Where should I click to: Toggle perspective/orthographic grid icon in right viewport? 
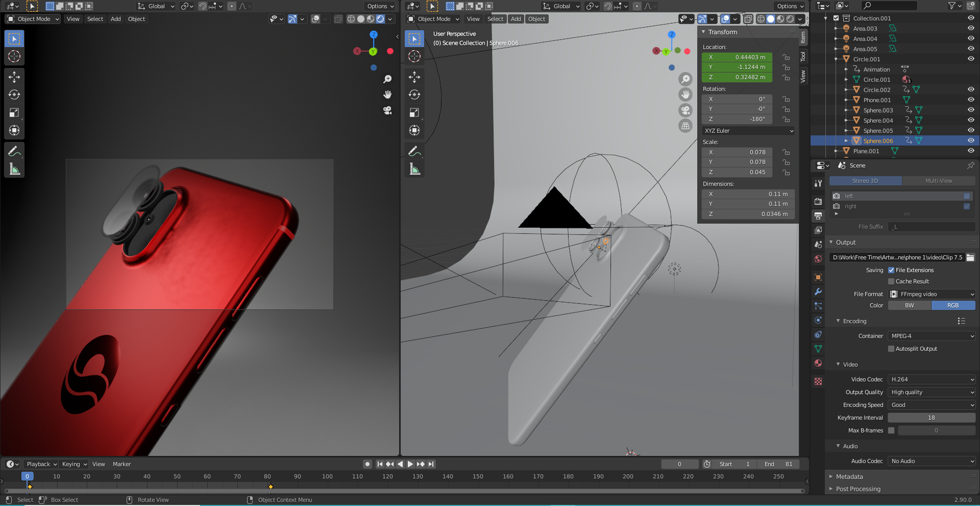[x=685, y=126]
